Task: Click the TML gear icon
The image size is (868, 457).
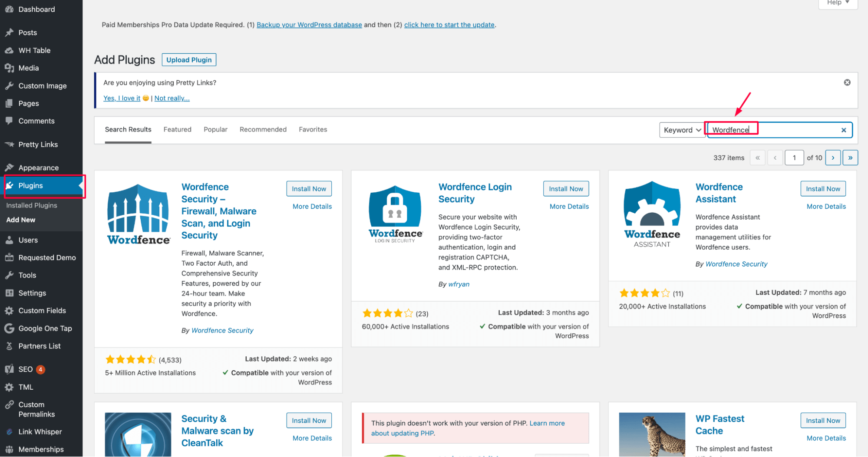Action: tap(9, 387)
